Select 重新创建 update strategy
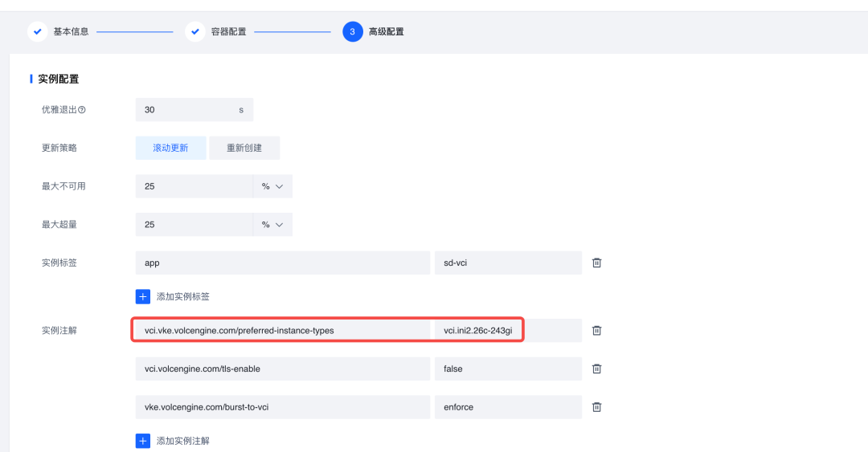The width and height of the screenshot is (868, 452). tap(244, 148)
